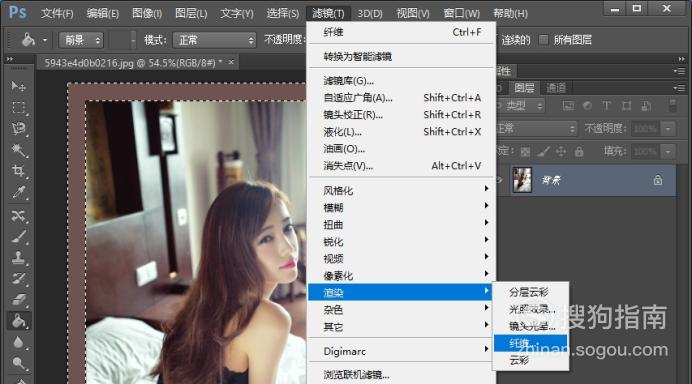Select the Eyedropper tool
The width and height of the screenshot is (692, 384).
point(18,192)
